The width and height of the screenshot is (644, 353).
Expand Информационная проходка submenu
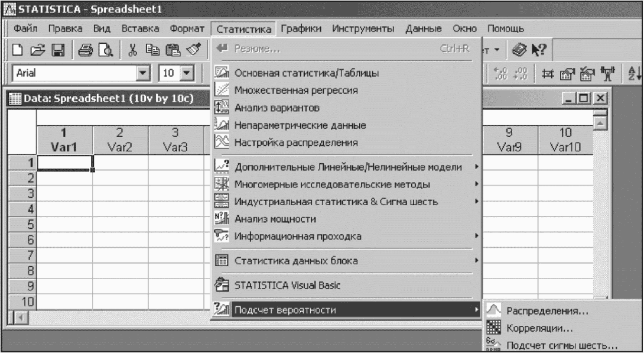tap(346, 237)
